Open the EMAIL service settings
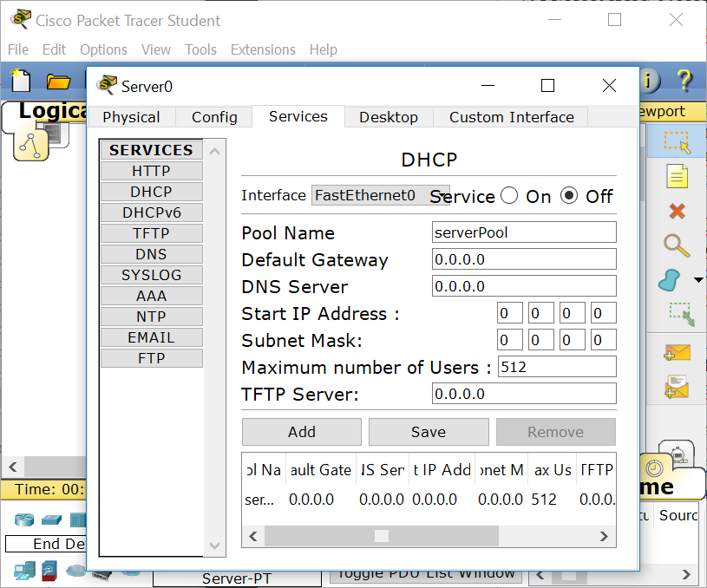Screen dimensions: 707x588 152,337
